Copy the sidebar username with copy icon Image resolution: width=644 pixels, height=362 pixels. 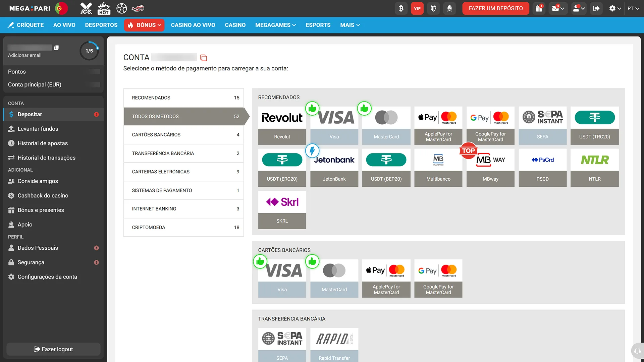(x=56, y=48)
